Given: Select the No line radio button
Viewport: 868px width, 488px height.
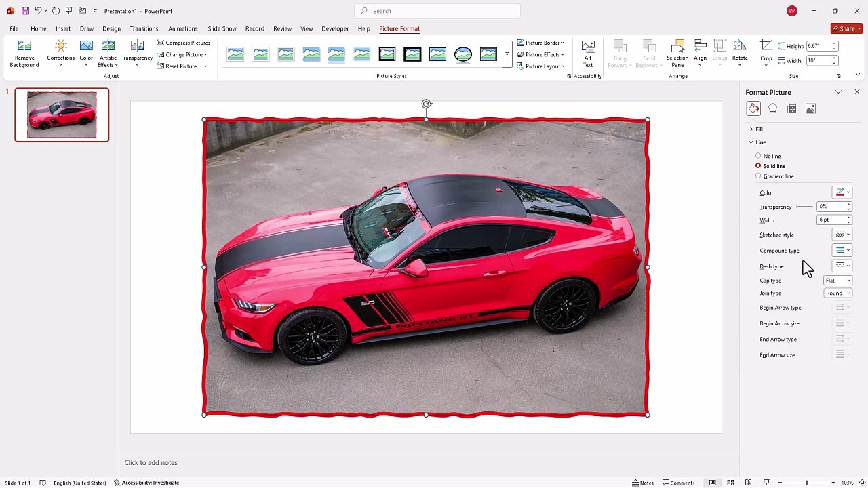Looking at the screenshot, I should (x=758, y=156).
